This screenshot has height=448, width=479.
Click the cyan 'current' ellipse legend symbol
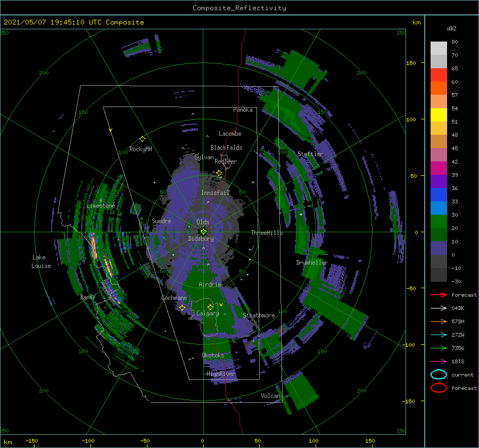click(439, 374)
